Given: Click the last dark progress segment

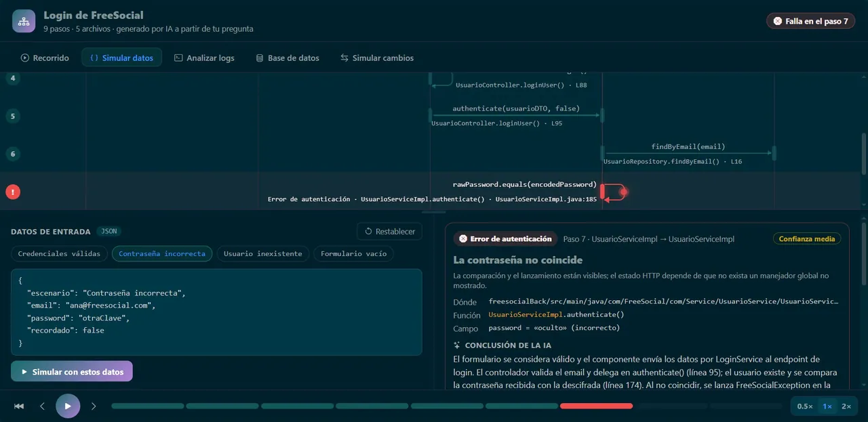Looking at the screenshot, I should pos(746,406).
